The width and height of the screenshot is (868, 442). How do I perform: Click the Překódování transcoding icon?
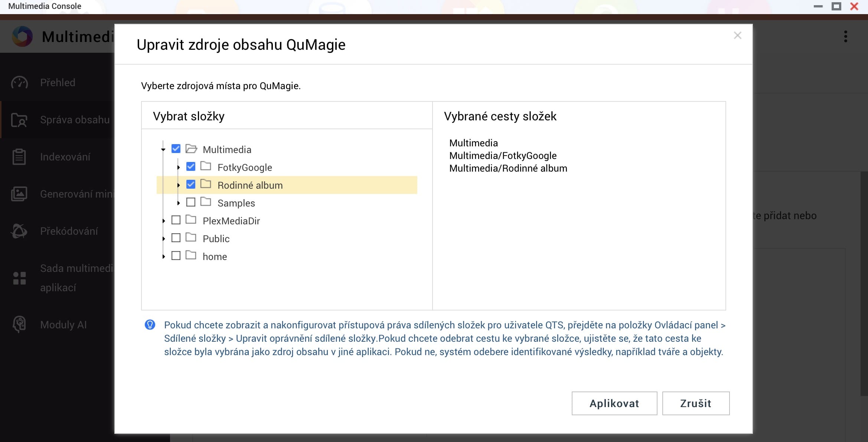click(19, 231)
